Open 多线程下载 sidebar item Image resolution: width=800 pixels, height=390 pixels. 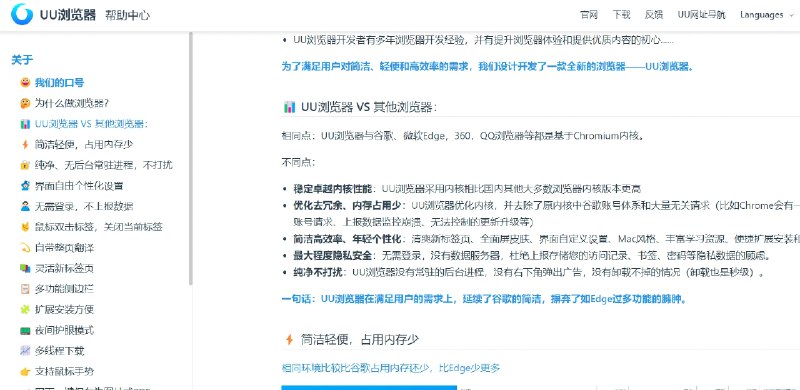pos(59,351)
